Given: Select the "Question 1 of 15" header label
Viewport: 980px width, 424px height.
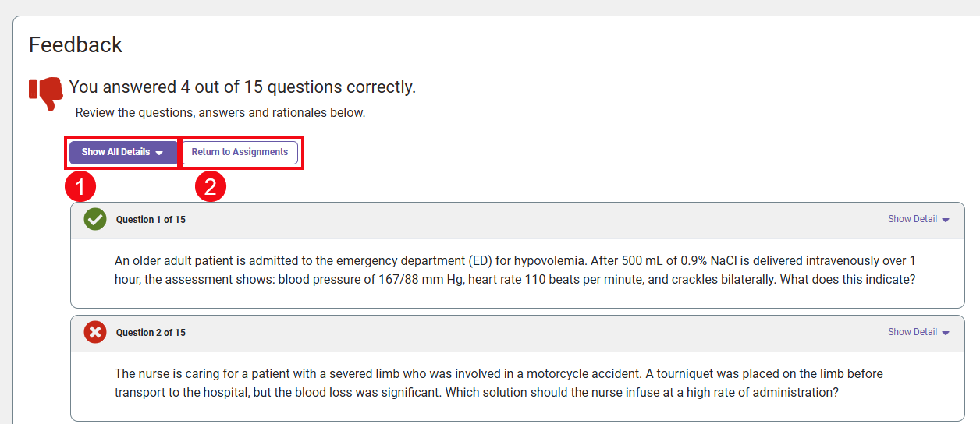Looking at the screenshot, I should 151,220.
